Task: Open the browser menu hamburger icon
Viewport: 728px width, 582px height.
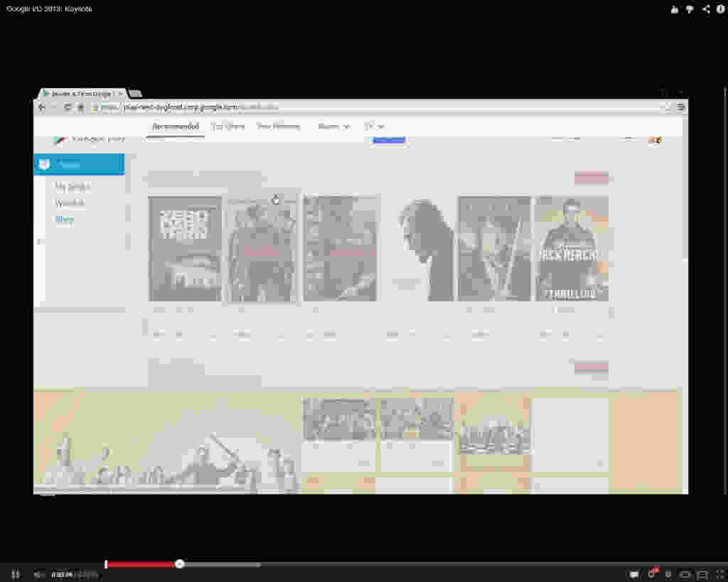Action: 680,107
